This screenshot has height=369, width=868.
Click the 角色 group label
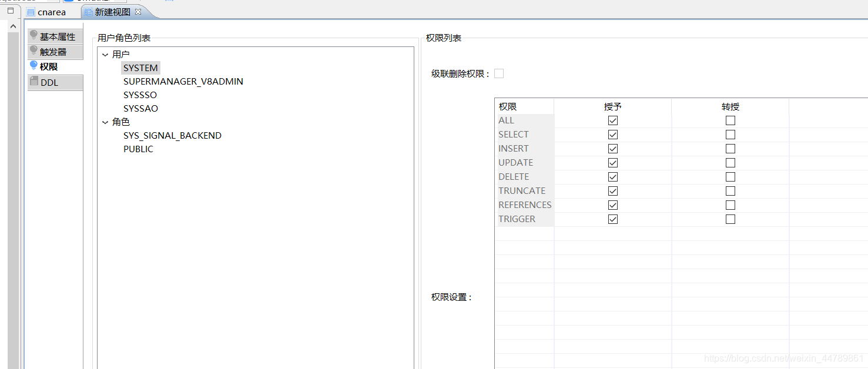point(121,122)
